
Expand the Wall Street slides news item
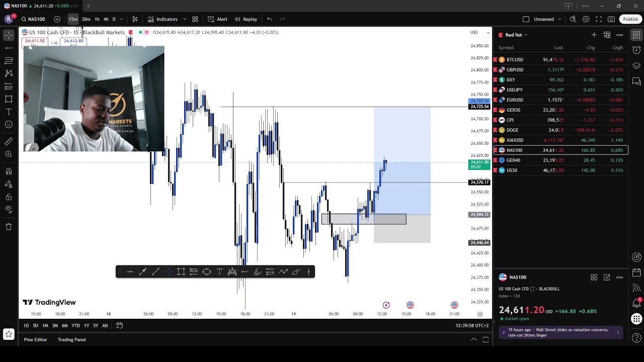point(562,332)
